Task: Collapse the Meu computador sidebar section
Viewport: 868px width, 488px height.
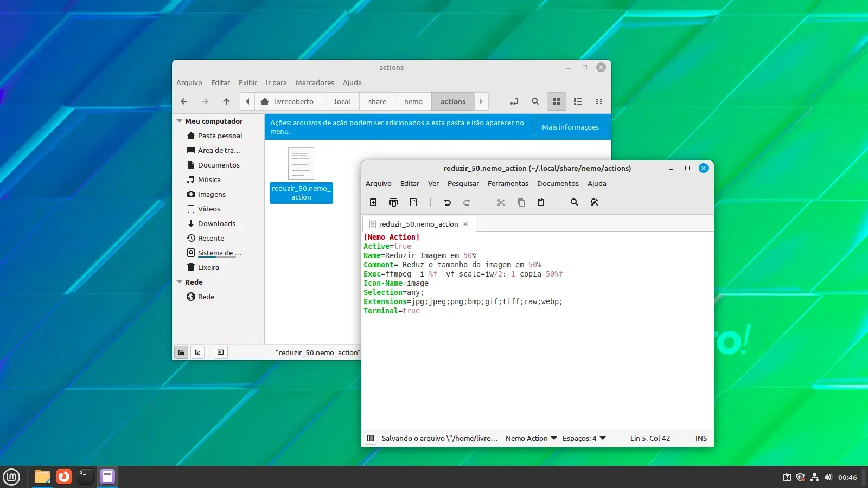Action: point(180,121)
